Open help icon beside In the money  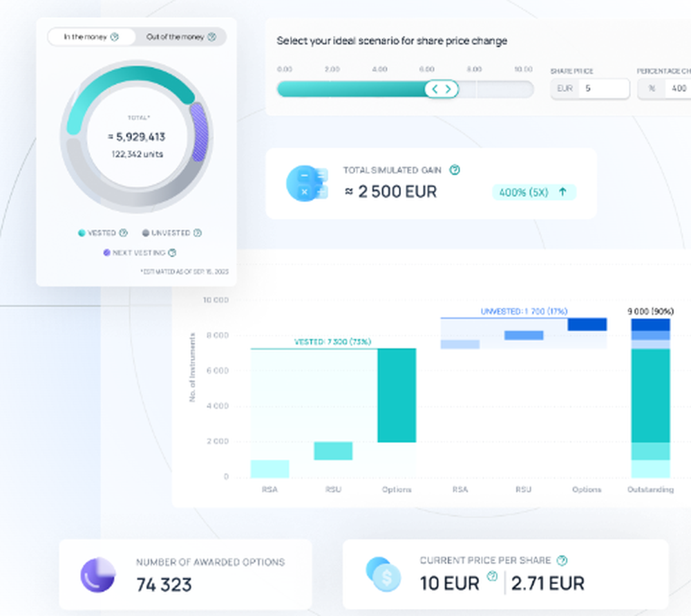(115, 37)
